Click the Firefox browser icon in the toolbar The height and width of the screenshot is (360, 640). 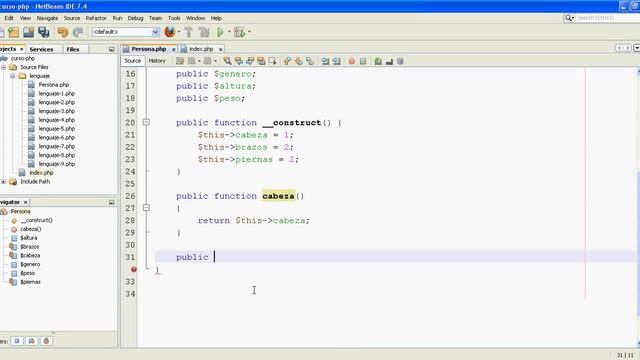(169, 32)
